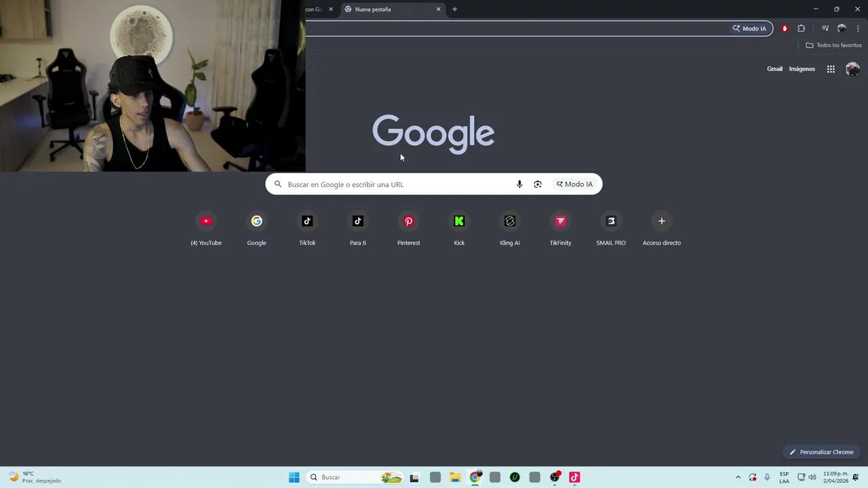Open the red hand ad blocker extension
The width and height of the screenshot is (868, 488).
pyautogui.click(x=785, y=28)
